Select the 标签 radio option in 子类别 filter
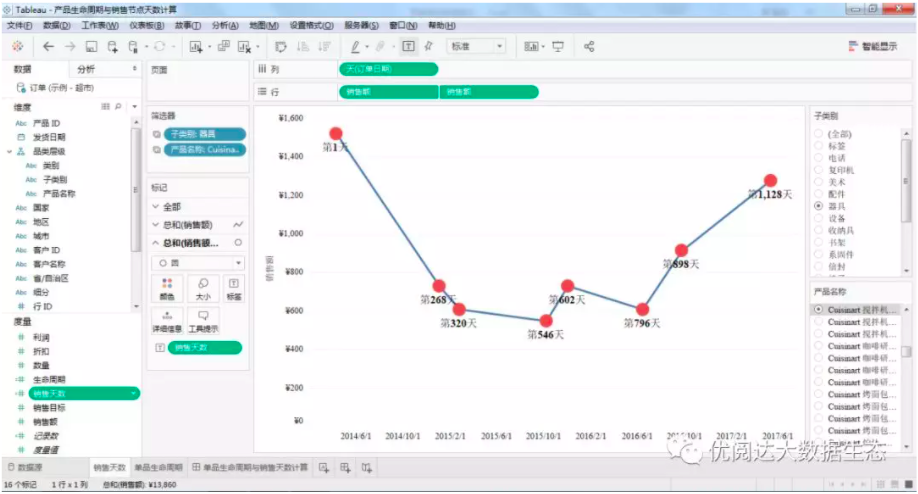The width and height of the screenshot is (918, 494). (x=818, y=146)
